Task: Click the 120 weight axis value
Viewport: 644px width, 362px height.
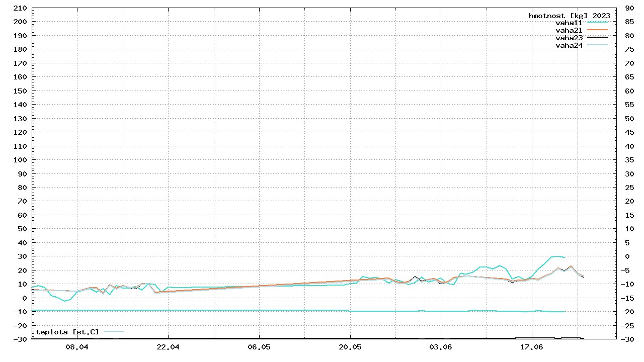Action: pyautogui.click(x=21, y=132)
